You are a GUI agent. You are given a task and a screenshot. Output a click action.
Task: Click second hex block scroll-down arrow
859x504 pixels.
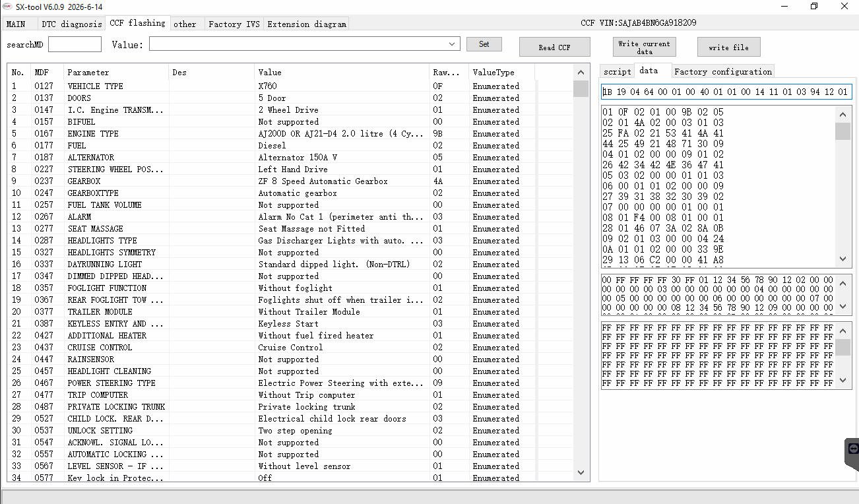(843, 306)
